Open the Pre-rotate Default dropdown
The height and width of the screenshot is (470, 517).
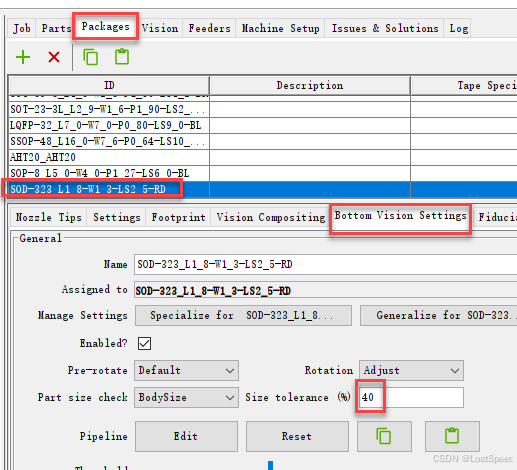coord(186,370)
